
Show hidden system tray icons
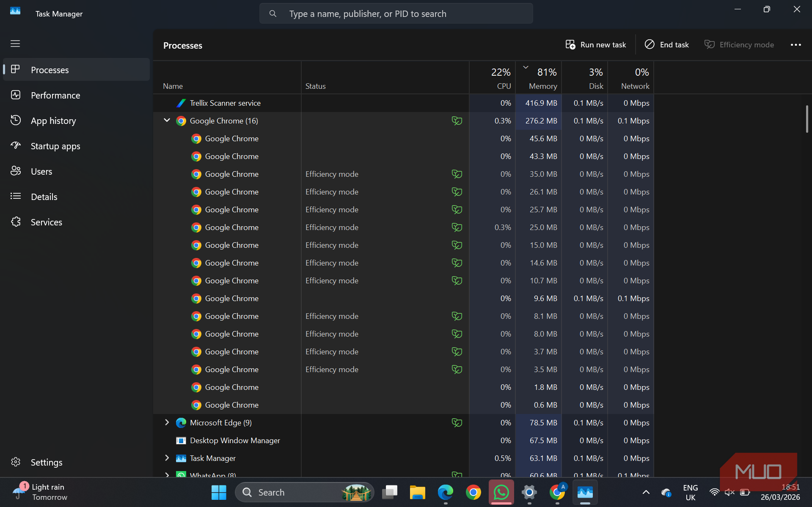646,492
